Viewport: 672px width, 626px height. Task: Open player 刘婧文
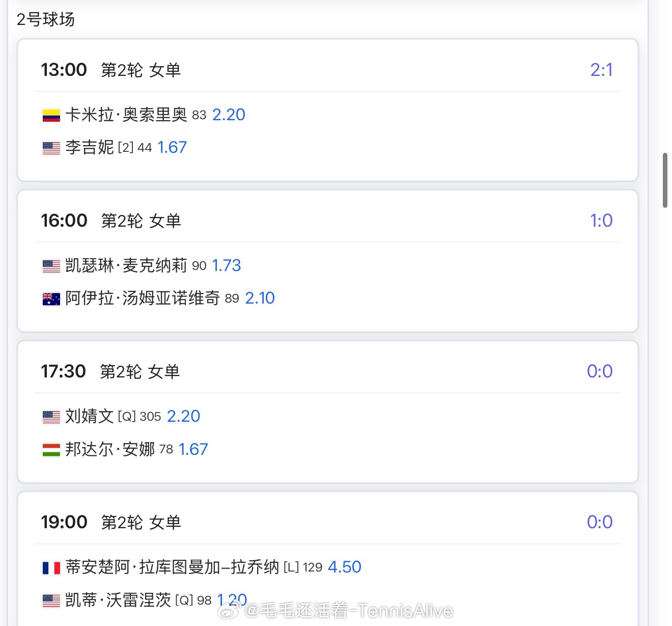click(x=89, y=416)
